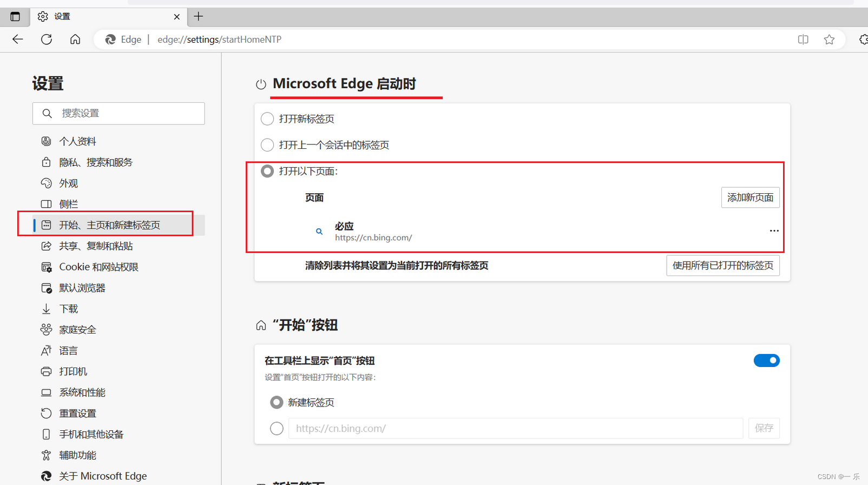The height and width of the screenshot is (485, 868).
Task: Click the 隐私 lock icon in sidebar
Action: coord(47,162)
